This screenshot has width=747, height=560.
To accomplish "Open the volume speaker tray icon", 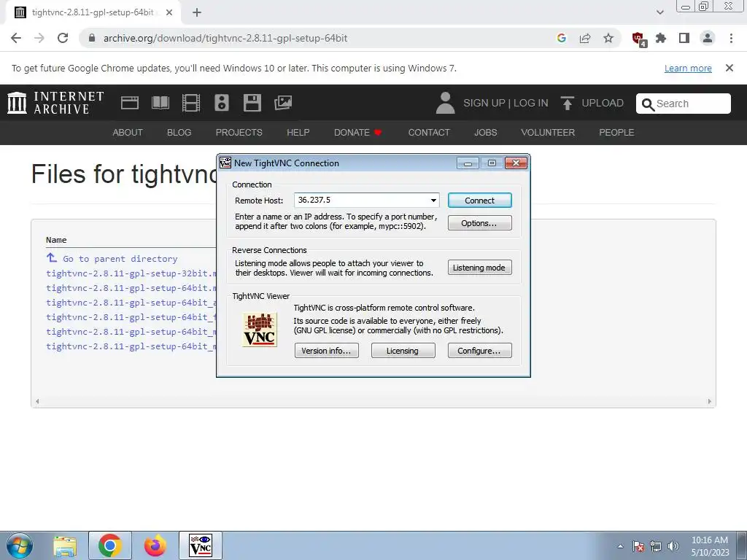I will tap(673, 546).
